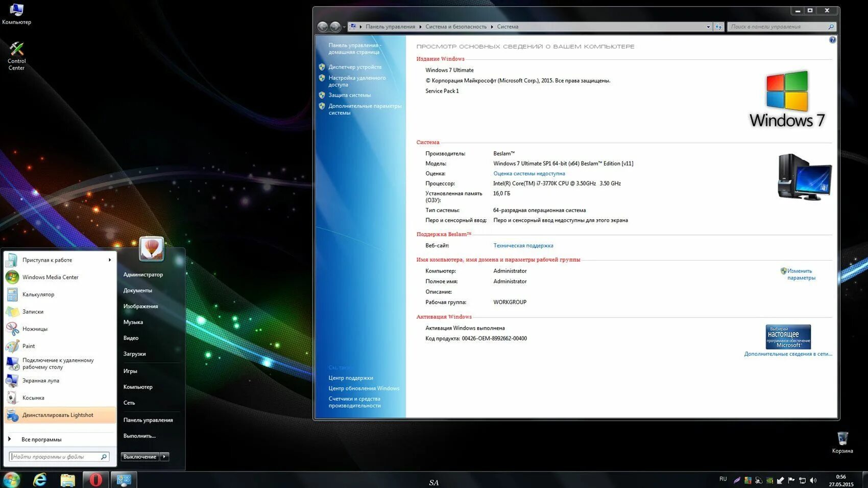Viewport: 868px width, 488px height.
Task: Click Дополнительные сведения в сети link
Action: pyautogui.click(x=788, y=354)
